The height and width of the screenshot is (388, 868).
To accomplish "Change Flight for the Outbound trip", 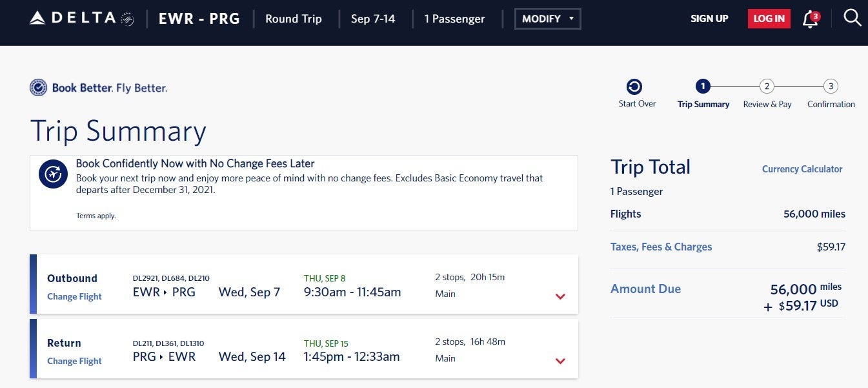I will click(74, 296).
